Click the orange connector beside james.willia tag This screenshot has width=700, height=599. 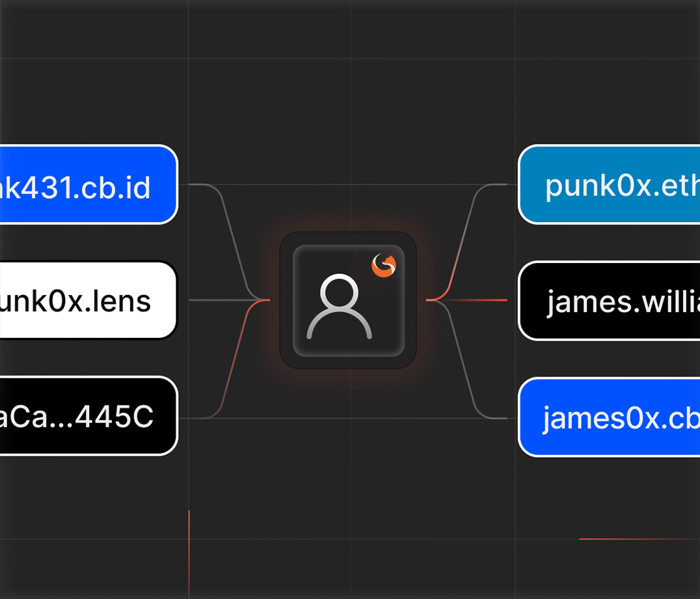click(x=481, y=300)
